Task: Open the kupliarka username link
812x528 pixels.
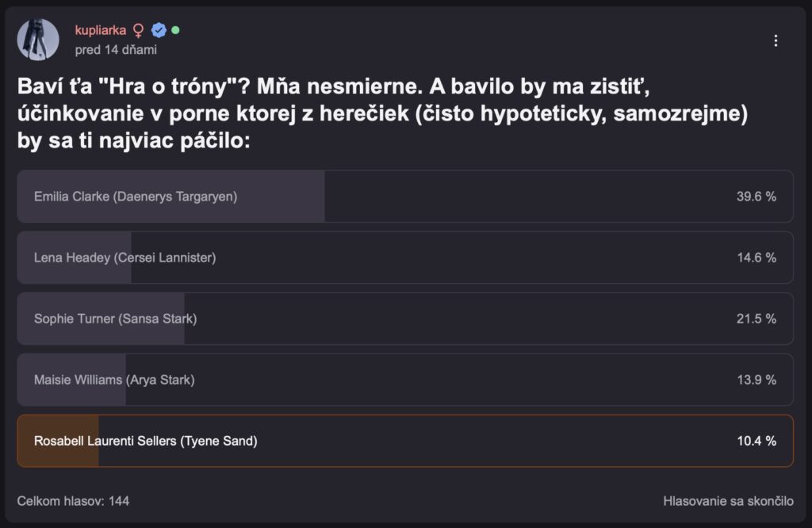Action: (101, 30)
